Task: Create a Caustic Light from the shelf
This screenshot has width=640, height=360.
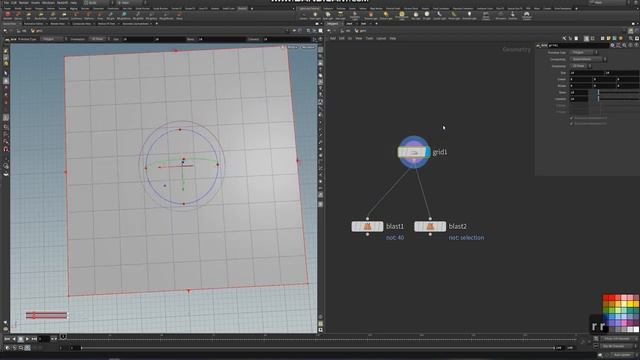Action: click(440, 16)
